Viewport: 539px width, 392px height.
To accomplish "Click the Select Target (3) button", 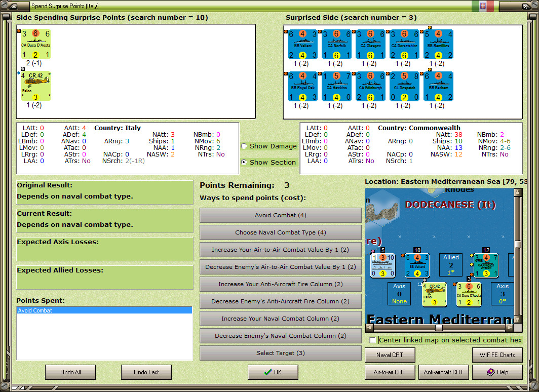I will [281, 353].
